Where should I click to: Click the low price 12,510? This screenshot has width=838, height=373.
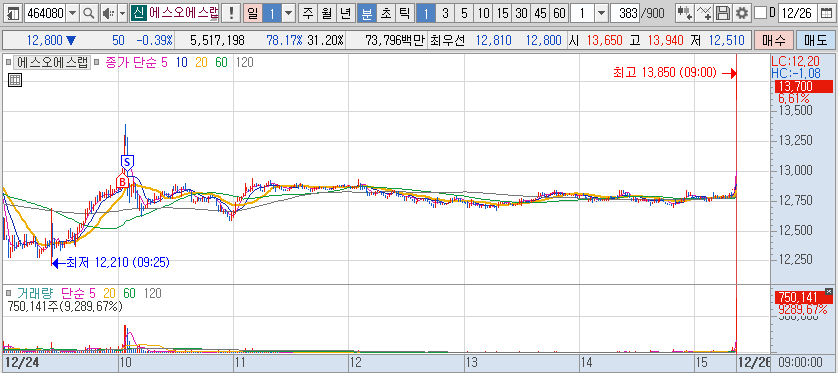(x=727, y=40)
